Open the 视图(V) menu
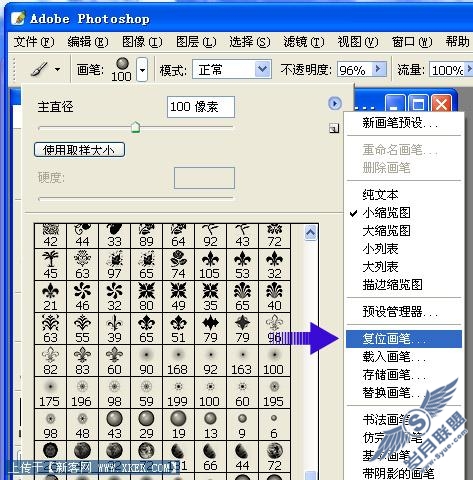This screenshot has height=480, width=473. 358,42
